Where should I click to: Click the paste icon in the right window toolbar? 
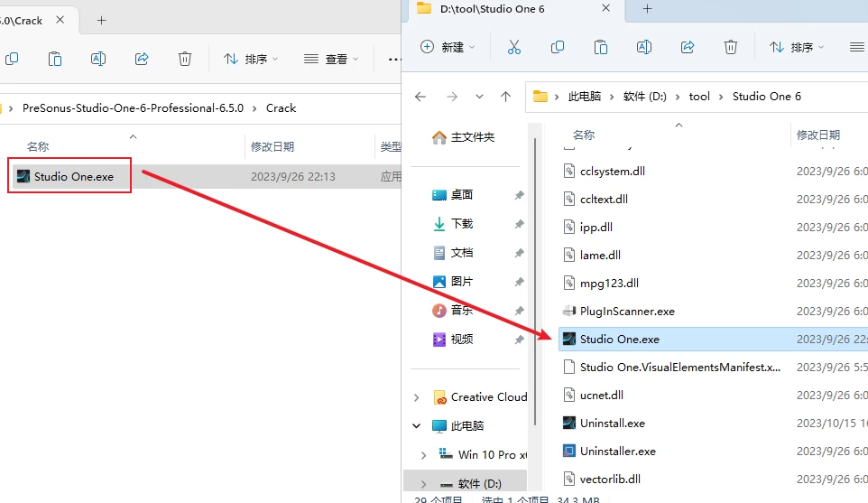[x=601, y=47]
